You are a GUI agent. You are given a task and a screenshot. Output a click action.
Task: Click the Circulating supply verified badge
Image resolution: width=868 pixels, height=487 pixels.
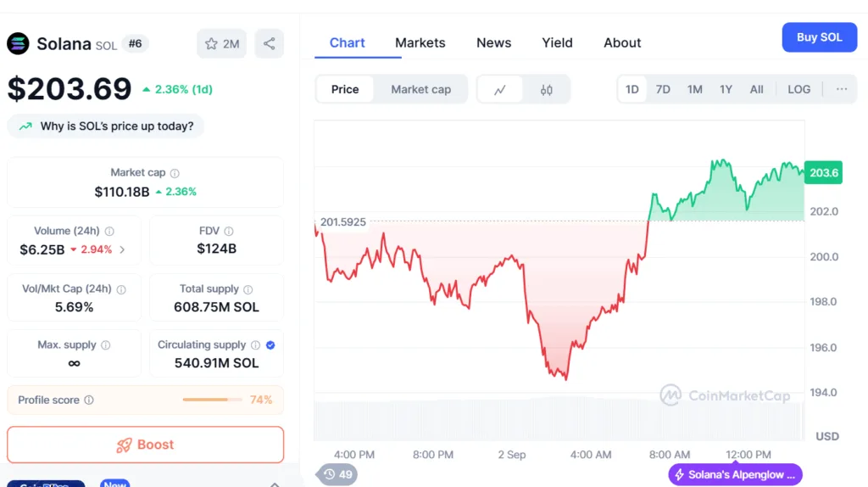click(270, 345)
